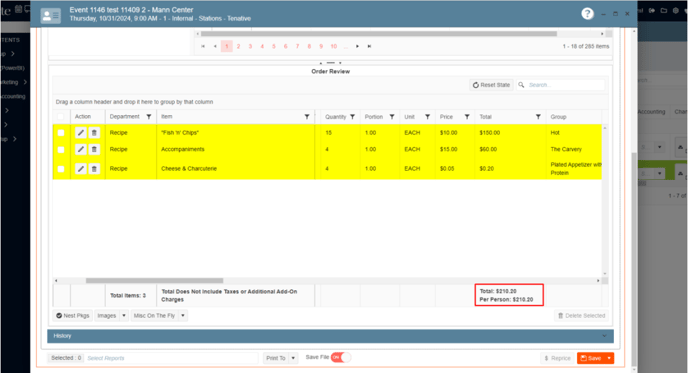688x373 pixels.
Task: Click the Accounting tab in background window
Action: pos(651,111)
